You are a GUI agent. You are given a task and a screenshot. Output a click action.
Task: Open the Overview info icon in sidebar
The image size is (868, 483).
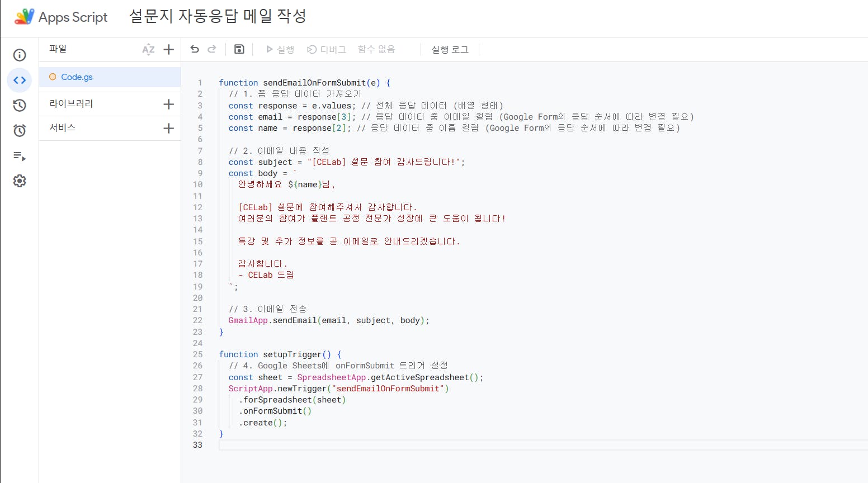tap(20, 55)
